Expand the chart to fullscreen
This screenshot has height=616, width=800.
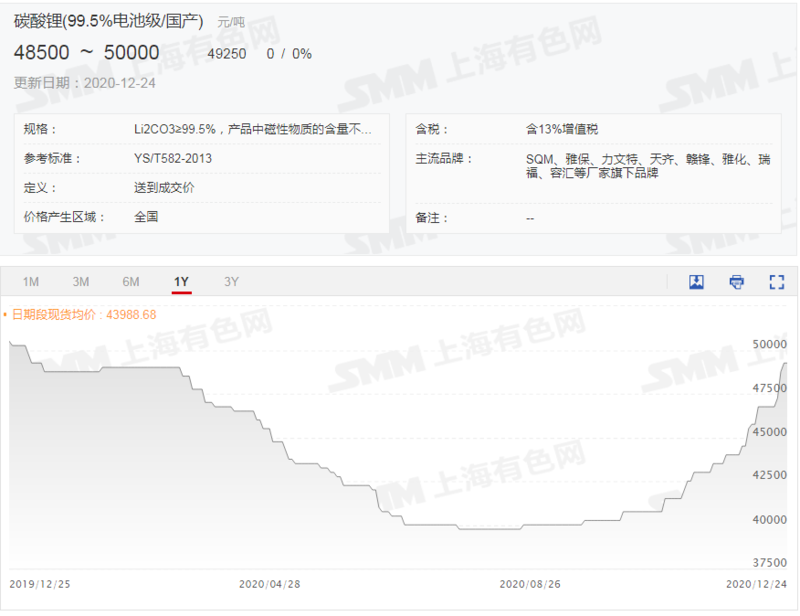point(776,282)
